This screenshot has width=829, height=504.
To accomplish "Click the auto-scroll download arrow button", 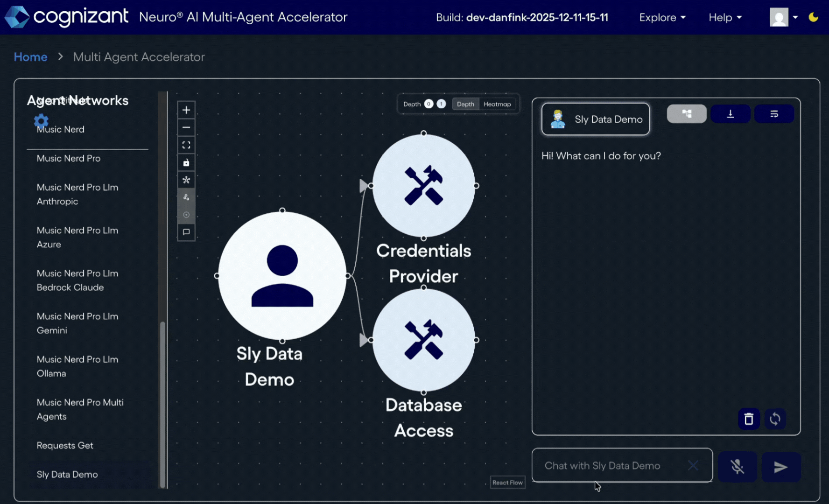I will tap(731, 114).
